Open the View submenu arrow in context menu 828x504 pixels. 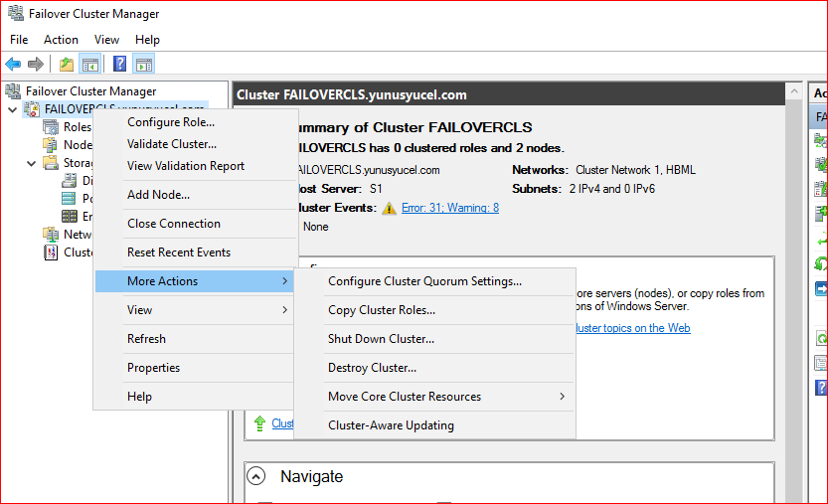tap(284, 310)
